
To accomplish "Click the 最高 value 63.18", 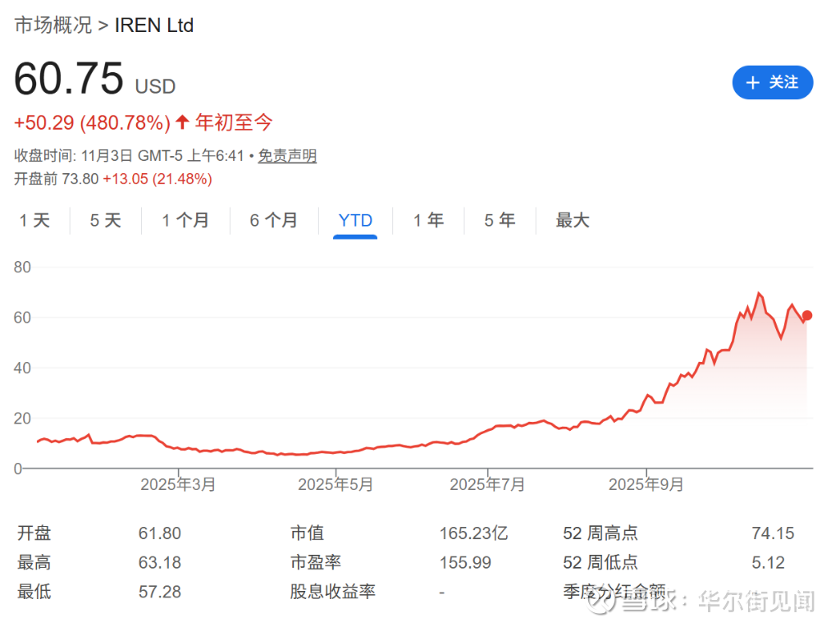I will [160, 563].
